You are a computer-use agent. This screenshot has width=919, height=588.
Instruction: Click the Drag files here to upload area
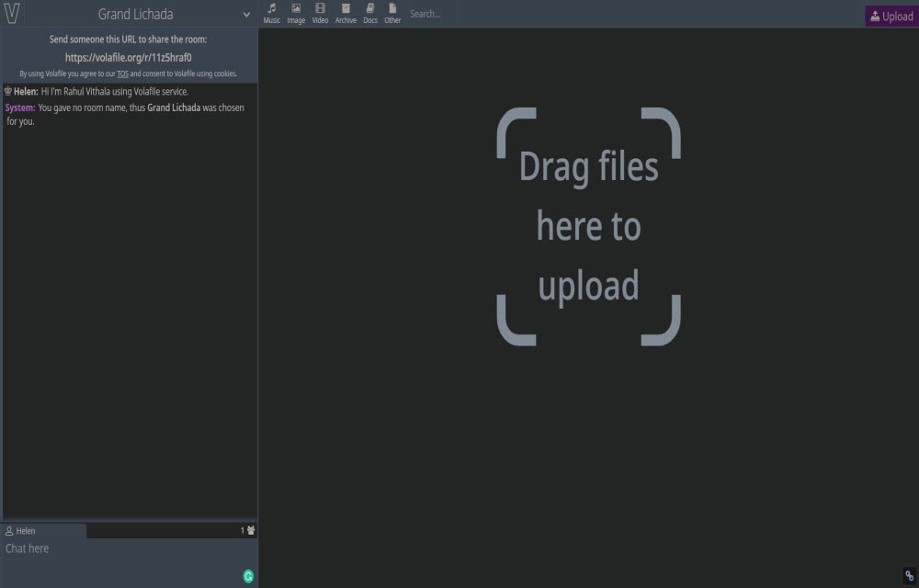point(588,227)
